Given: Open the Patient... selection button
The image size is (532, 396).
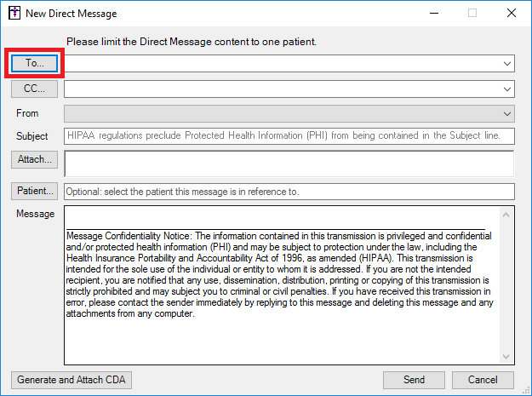Looking at the screenshot, I should (34, 191).
